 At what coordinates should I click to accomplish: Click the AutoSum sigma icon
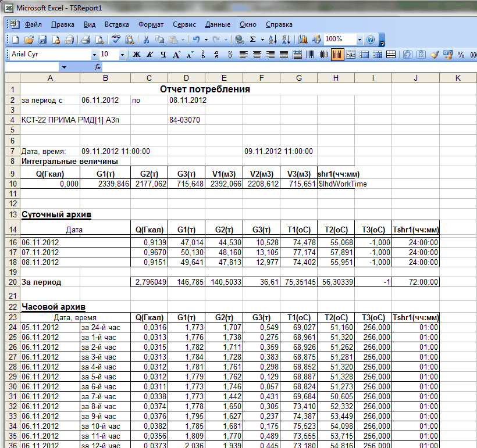tap(253, 40)
